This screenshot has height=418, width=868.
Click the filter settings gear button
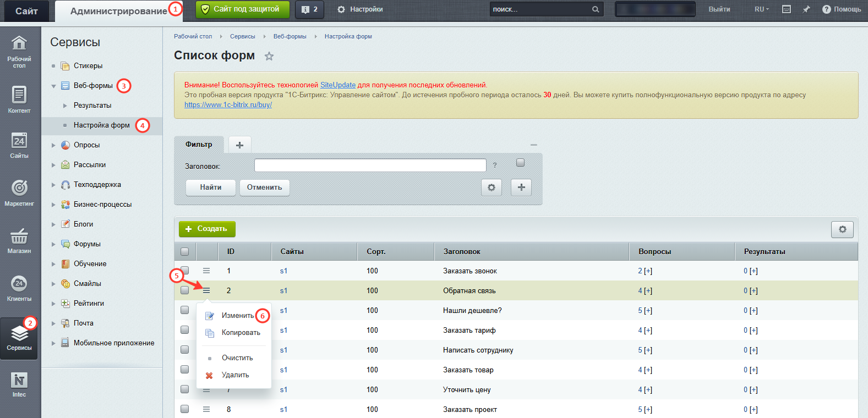pyautogui.click(x=492, y=188)
